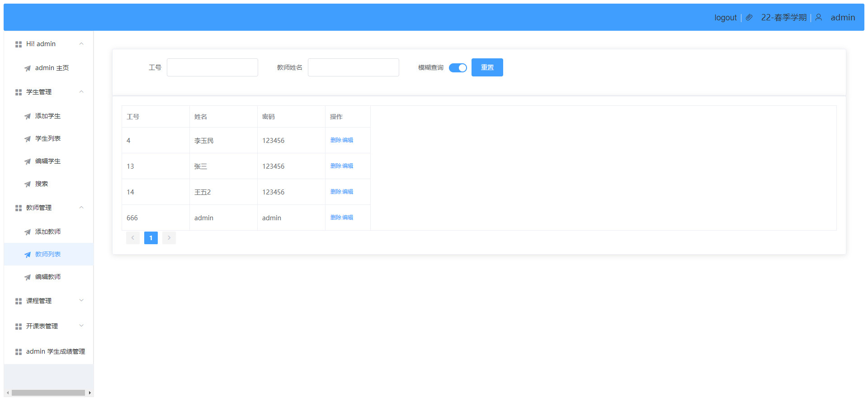Open the 编辑学生 menu item

[x=49, y=161]
